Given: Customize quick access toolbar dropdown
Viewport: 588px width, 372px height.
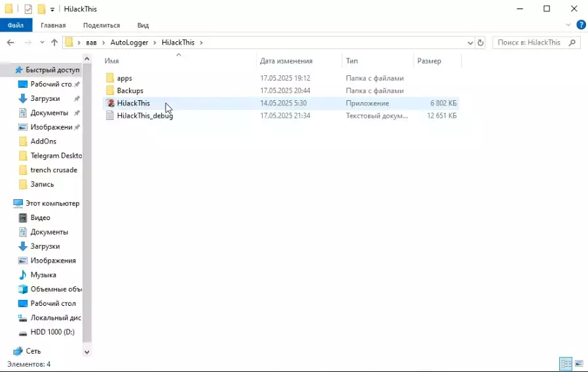Looking at the screenshot, I should [x=52, y=9].
